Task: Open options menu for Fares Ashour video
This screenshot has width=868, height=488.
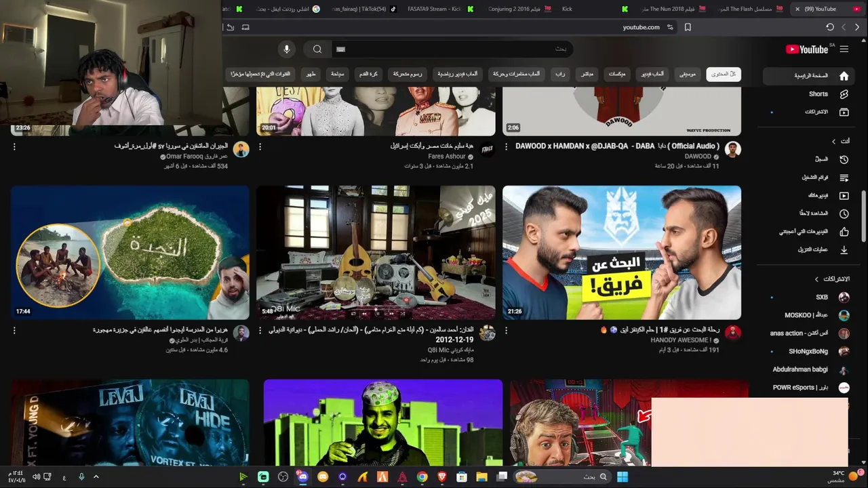Action: coord(260,146)
